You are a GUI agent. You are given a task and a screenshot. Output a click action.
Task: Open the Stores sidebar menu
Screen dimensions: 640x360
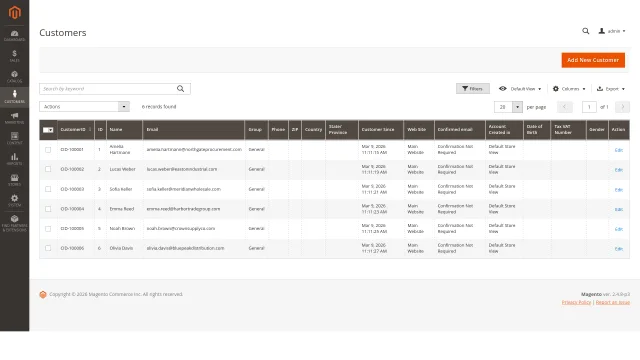(x=14, y=180)
